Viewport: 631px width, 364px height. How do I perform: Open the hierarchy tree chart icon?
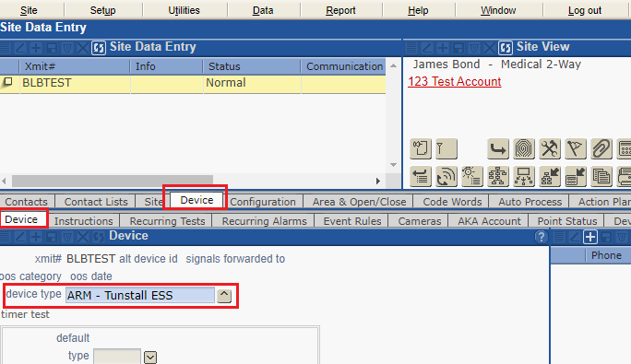[x=498, y=176]
